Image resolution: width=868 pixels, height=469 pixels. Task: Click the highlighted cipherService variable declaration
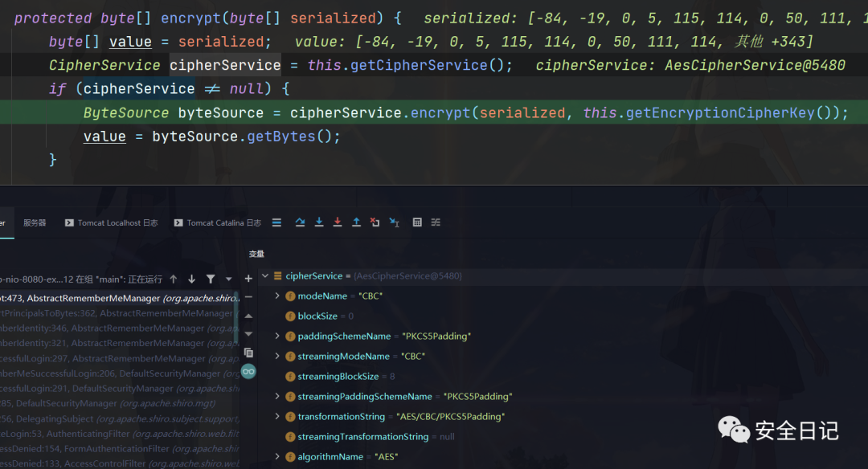tap(225, 65)
